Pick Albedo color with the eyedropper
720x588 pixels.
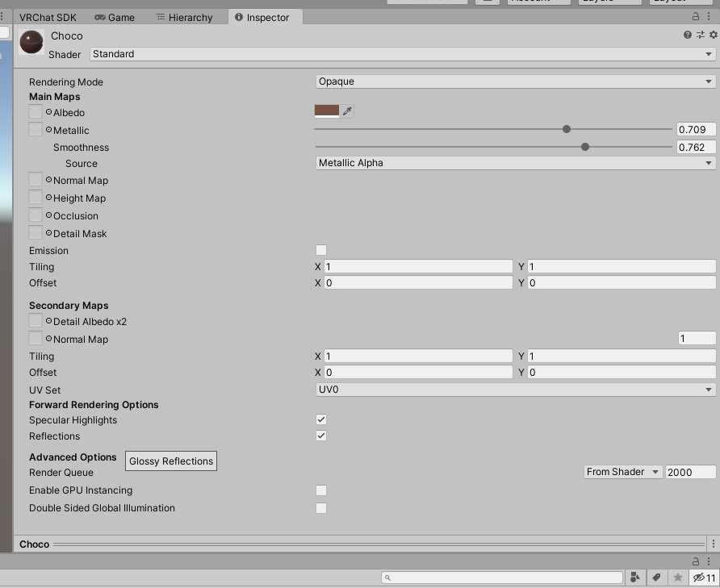(347, 111)
